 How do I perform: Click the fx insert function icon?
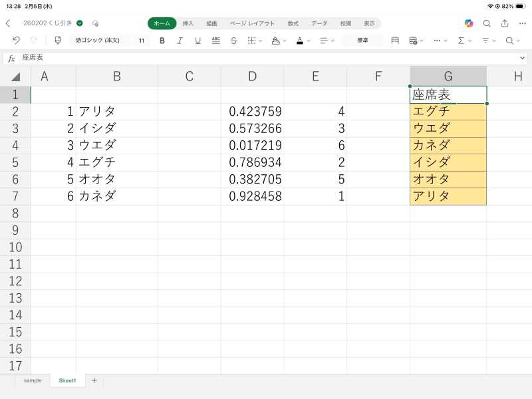click(11, 59)
